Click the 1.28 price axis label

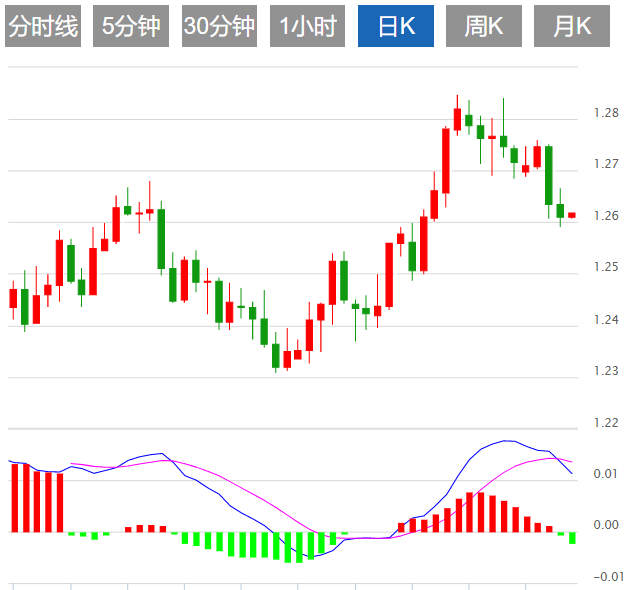point(606,113)
